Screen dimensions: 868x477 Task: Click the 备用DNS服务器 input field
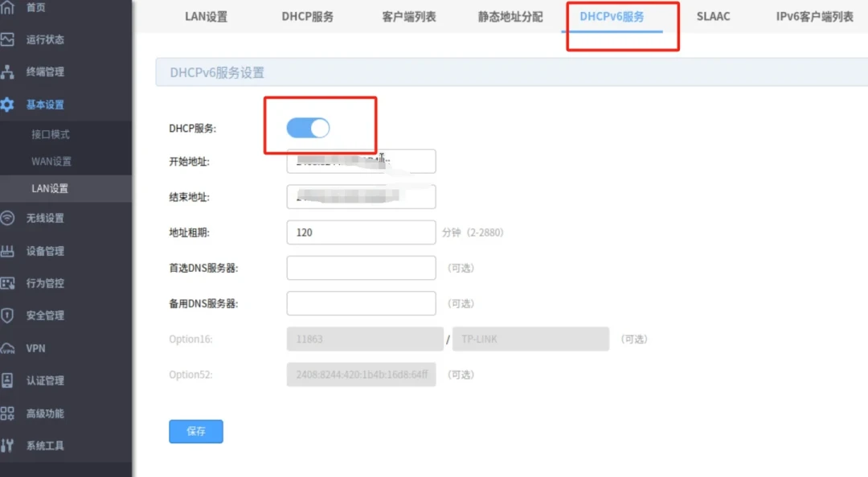[361, 303]
